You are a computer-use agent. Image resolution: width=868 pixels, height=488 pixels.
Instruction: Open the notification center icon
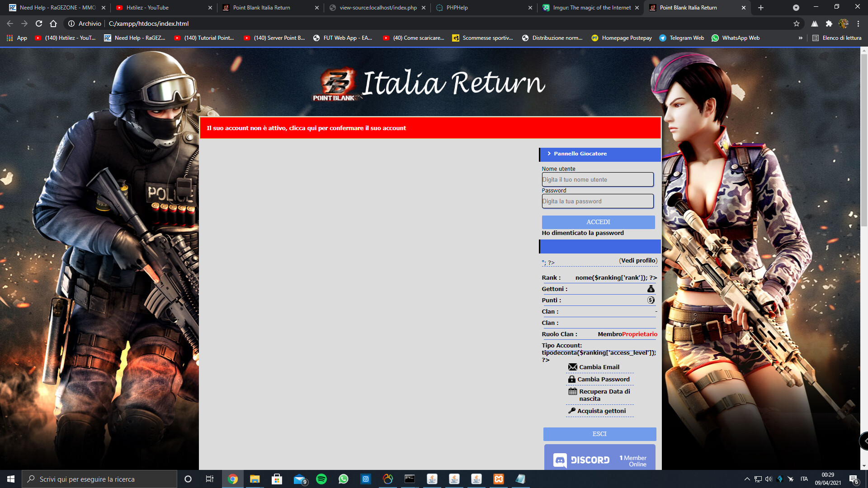tap(854, 479)
